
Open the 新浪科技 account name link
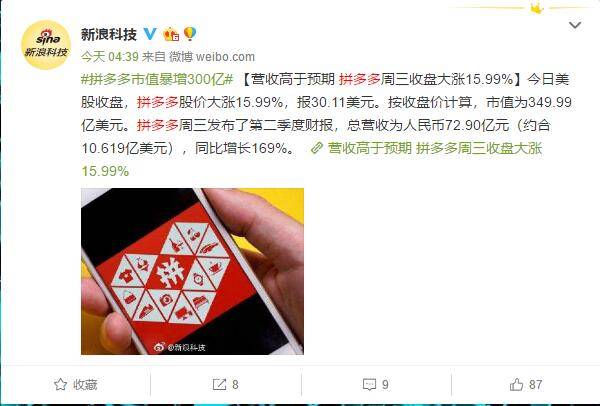(x=109, y=34)
